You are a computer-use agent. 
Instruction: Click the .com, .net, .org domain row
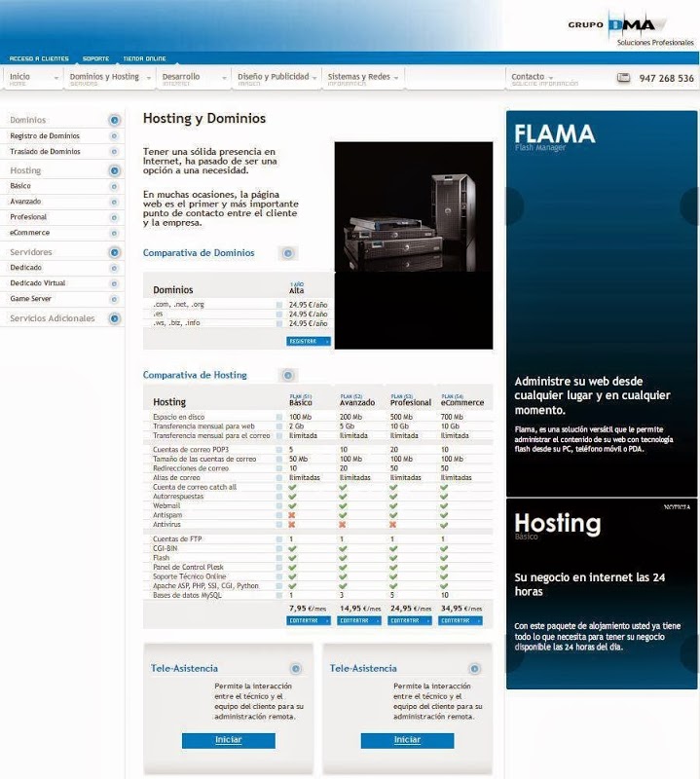[x=240, y=305]
